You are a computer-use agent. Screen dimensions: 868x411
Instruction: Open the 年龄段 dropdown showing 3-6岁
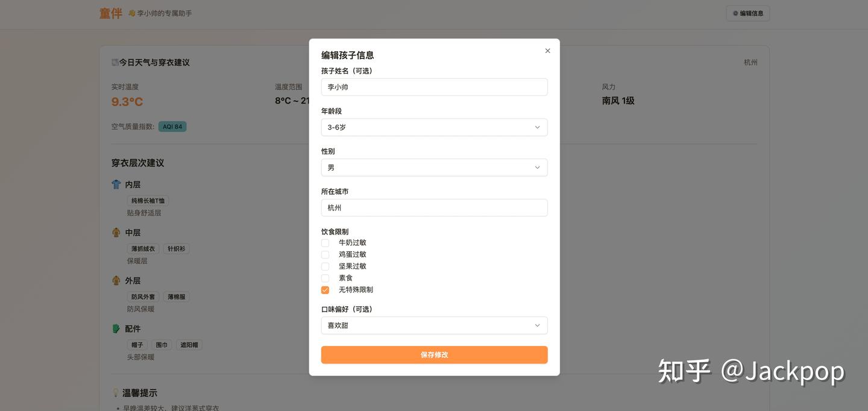point(434,127)
